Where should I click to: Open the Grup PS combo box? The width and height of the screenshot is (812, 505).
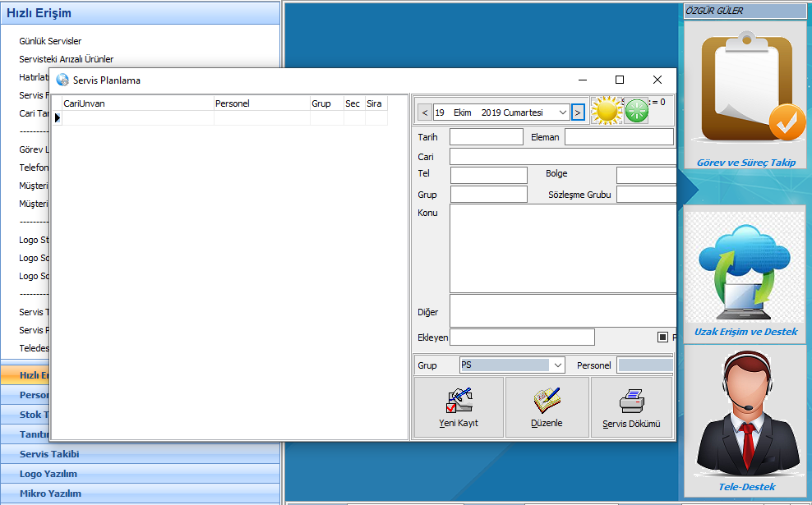coord(558,365)
